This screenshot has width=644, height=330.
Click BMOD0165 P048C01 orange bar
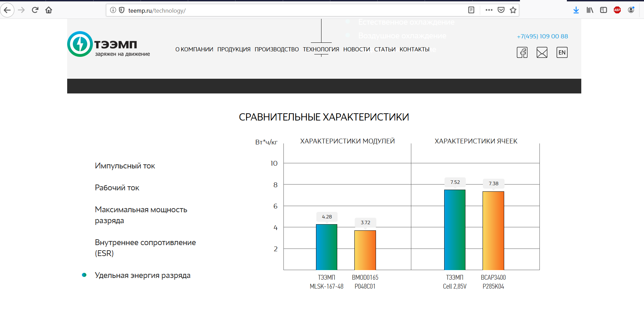coord(365,250)
